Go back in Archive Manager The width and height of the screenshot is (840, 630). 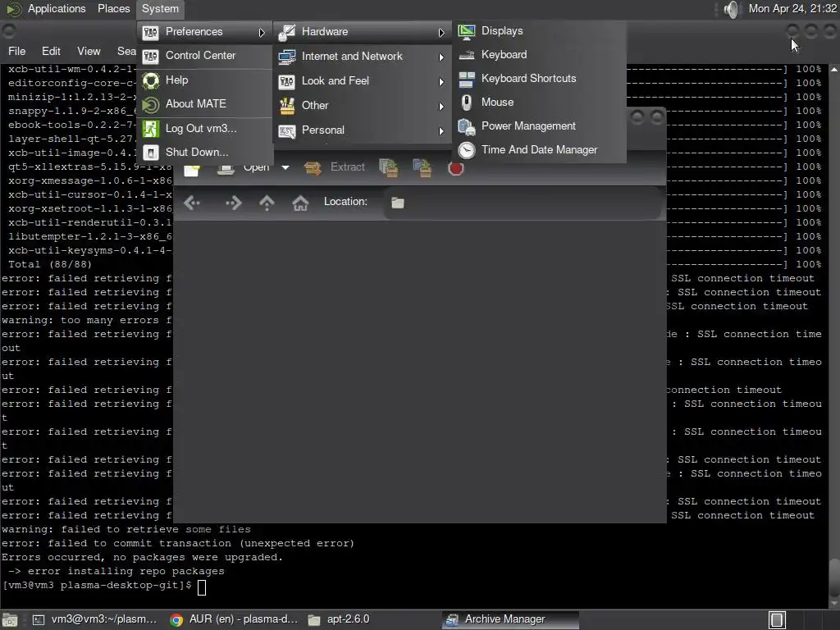tap(192, 203)
